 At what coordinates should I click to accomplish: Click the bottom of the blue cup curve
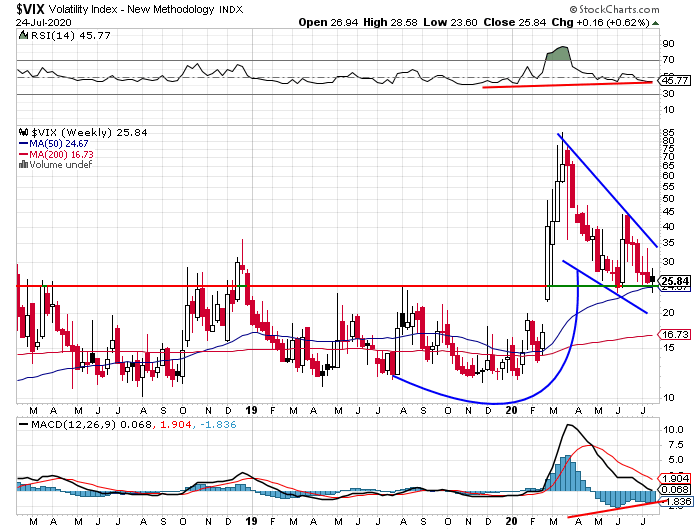[495, 403]
